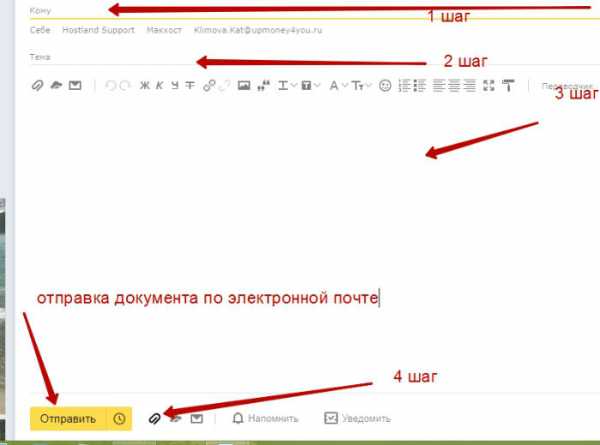
Task: Center-align the text
Action: tap(454, 85)
